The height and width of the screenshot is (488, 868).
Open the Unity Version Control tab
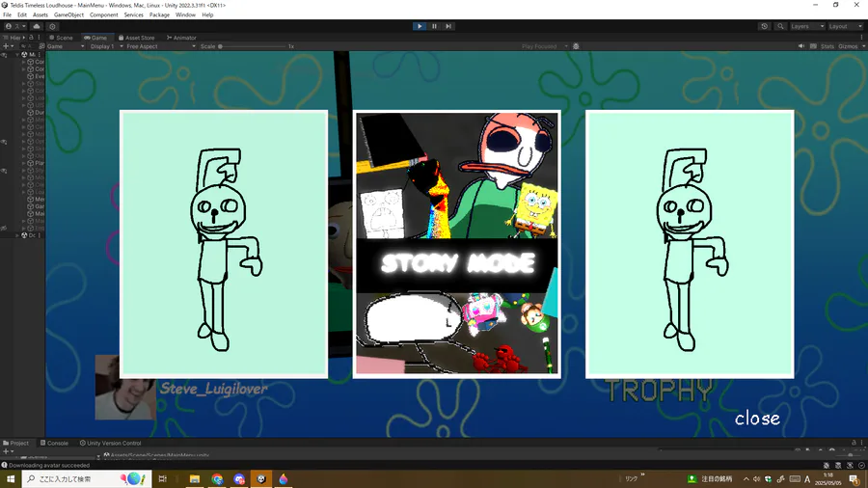point(110,444)
